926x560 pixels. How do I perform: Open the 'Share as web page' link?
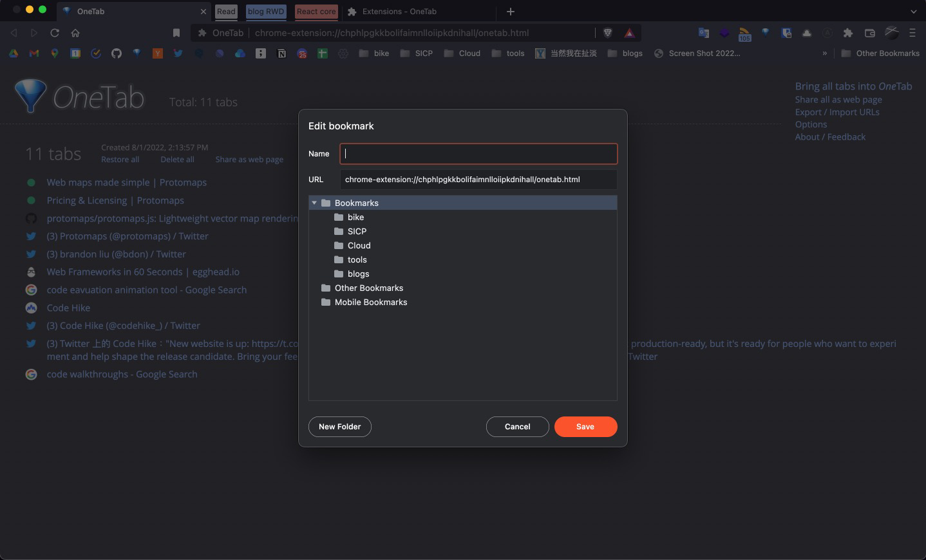point(249,159)
